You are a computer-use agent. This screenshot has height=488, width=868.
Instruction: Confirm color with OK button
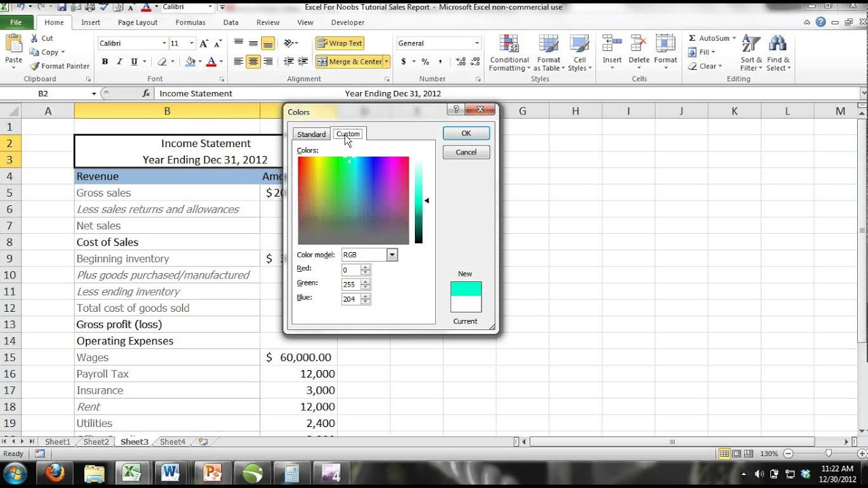pos(466,134)
